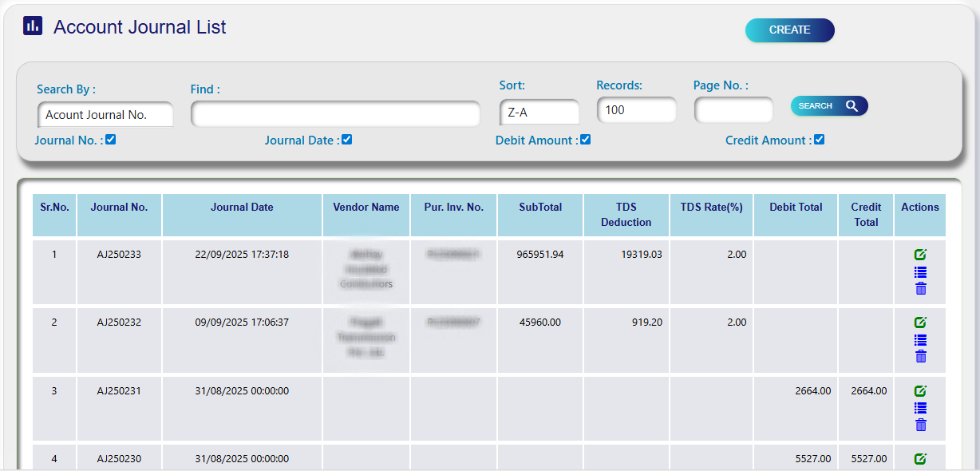Run the SEARCH button
Viewport: 980px width, 471px height.
point(829,105)
